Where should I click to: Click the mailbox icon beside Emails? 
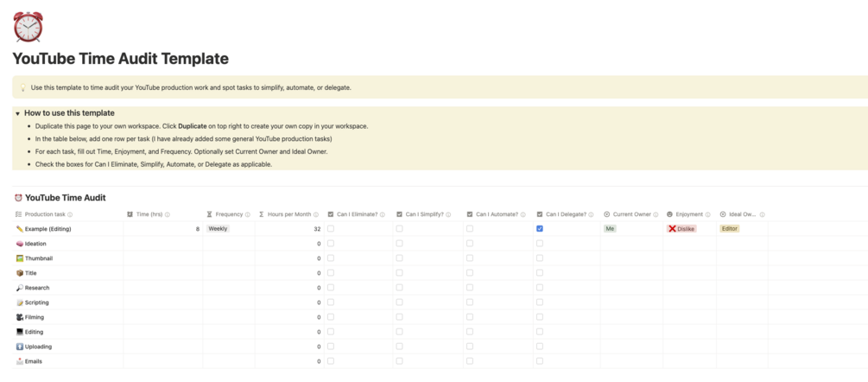click(20, 361)
